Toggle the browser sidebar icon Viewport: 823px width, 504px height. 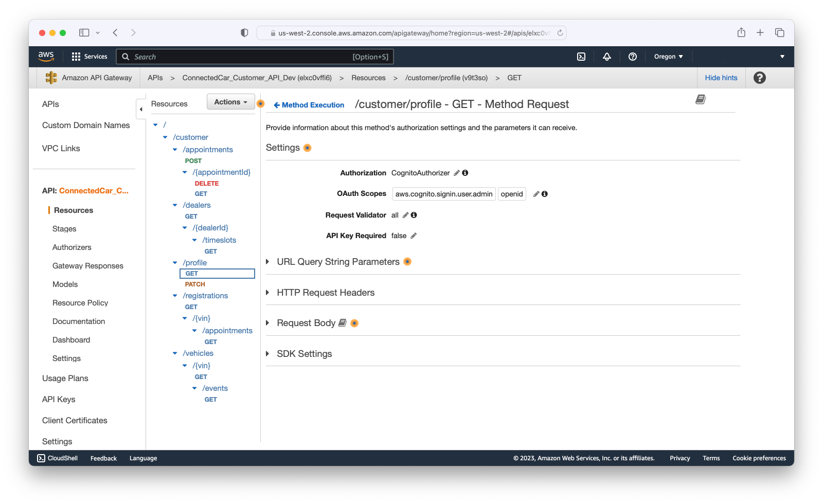(84, 33)
